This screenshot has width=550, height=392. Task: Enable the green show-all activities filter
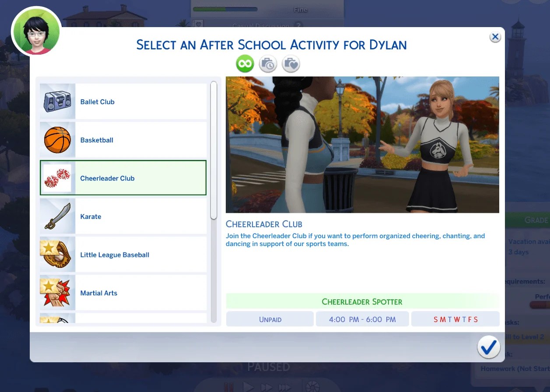pos(245,63)
